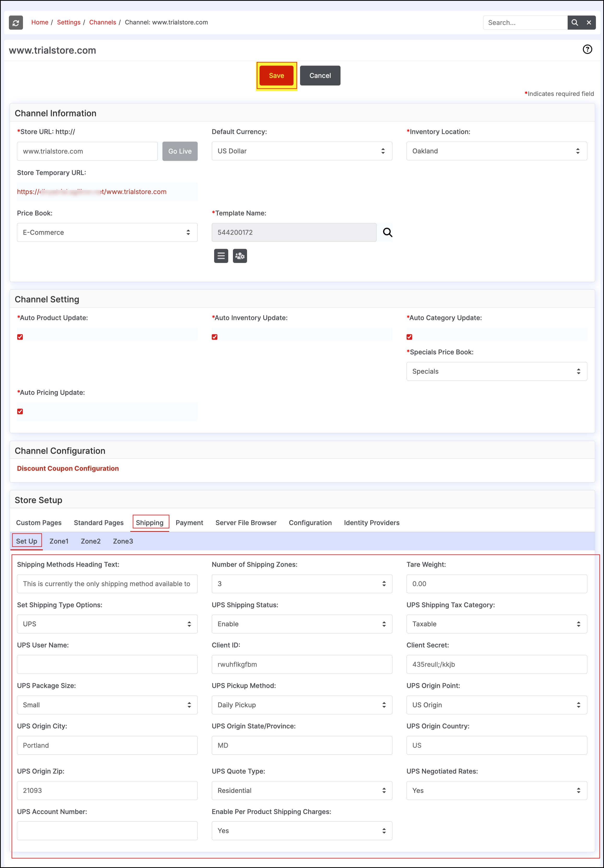Open UPS Shipping Status dropdown

[x=302, y=624]
